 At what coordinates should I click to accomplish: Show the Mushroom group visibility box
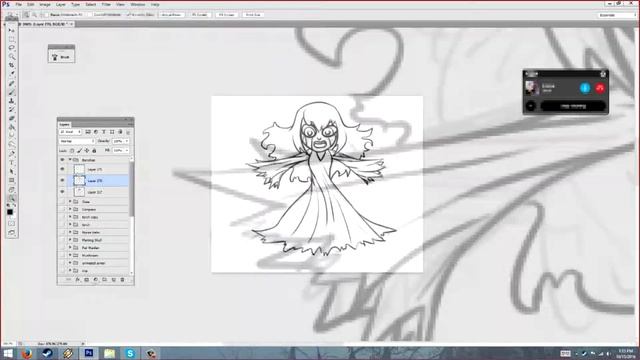[x=62, y=256]
